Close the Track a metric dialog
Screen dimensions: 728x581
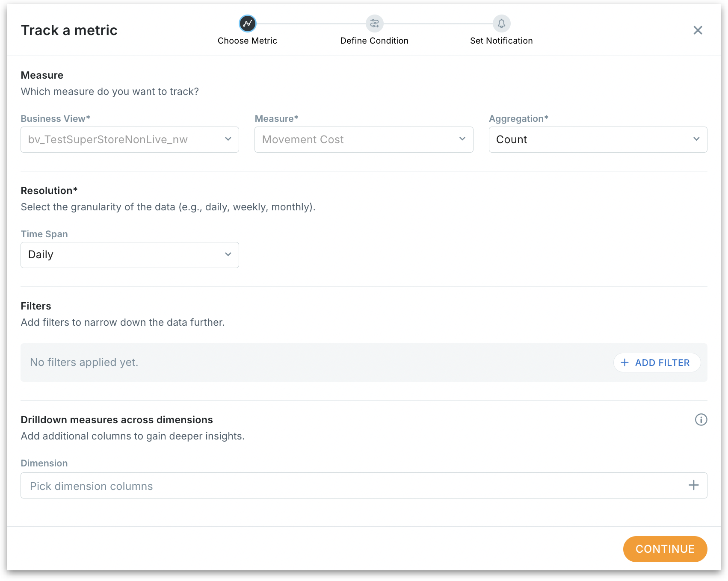[x=698, y=30]
